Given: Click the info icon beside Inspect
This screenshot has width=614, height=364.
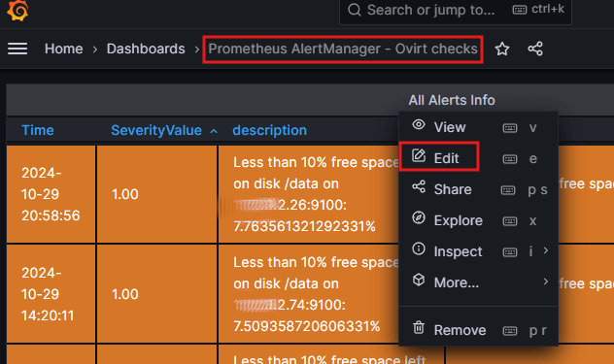Looking at the screenshot, I should 419,248.
